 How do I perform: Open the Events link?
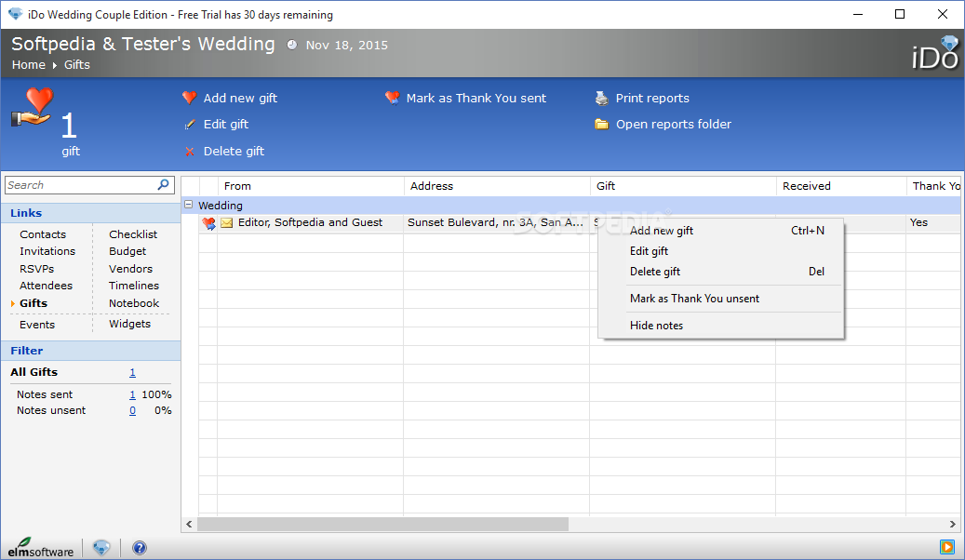pos(37,325)
